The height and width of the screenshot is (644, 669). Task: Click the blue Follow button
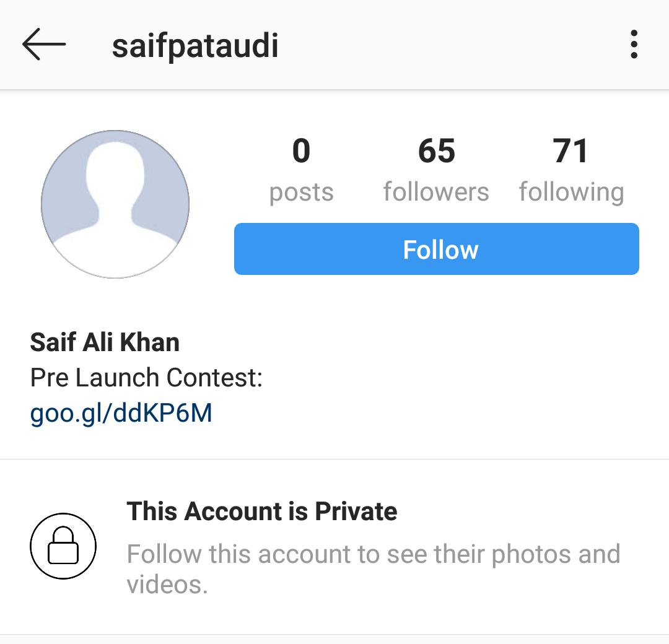pyautogui.click(x=437, y=249)
